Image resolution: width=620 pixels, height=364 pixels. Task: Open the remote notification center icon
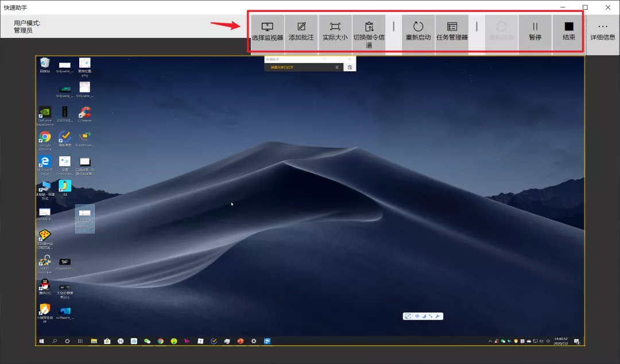pyautogui.click(x=577, y=341)
